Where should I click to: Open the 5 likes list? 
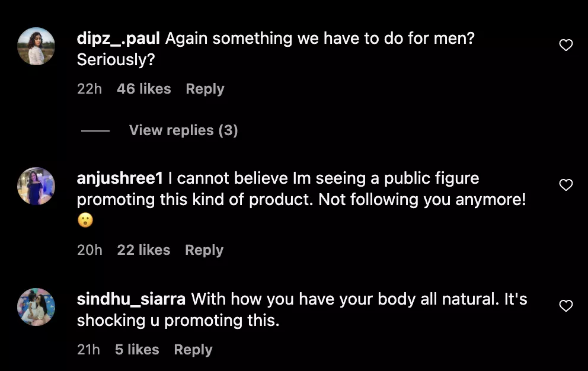coord(137,350)
